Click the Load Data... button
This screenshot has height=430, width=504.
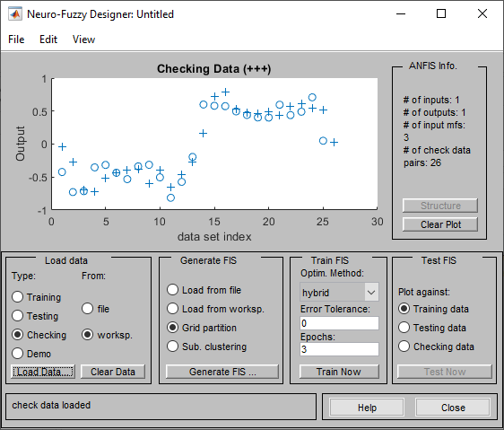[43, 372]
